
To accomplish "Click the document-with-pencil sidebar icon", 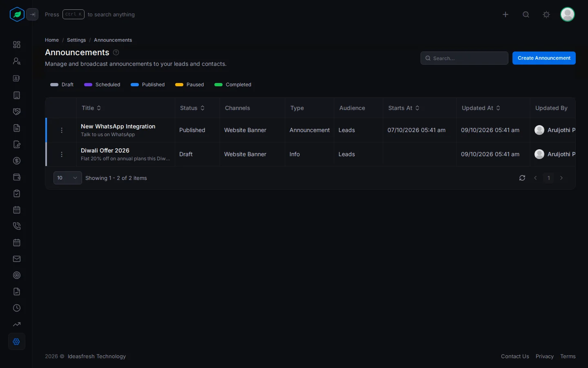I will point(17,144).
